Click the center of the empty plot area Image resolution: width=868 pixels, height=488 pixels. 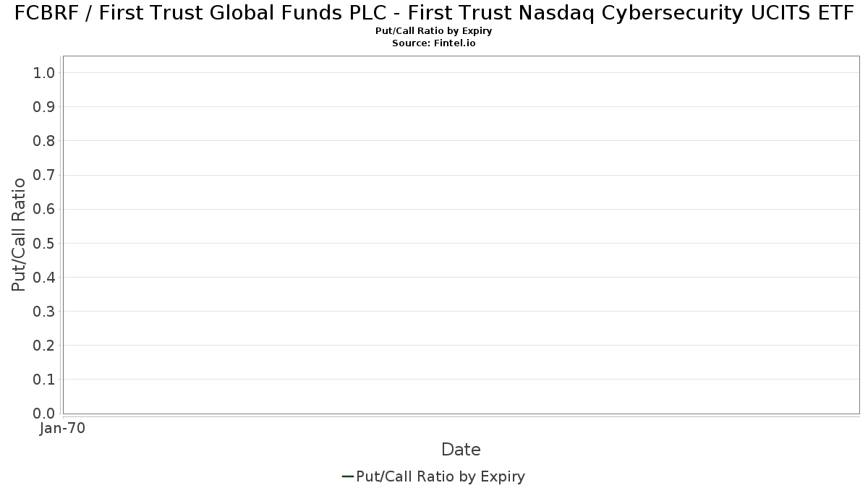tap(461, 235)
